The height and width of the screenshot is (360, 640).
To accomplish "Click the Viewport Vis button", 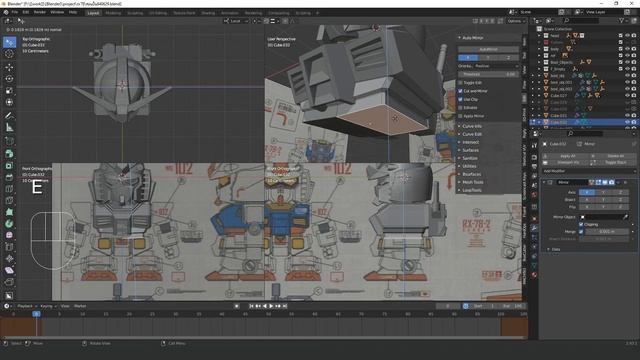I will coord(567,162).
